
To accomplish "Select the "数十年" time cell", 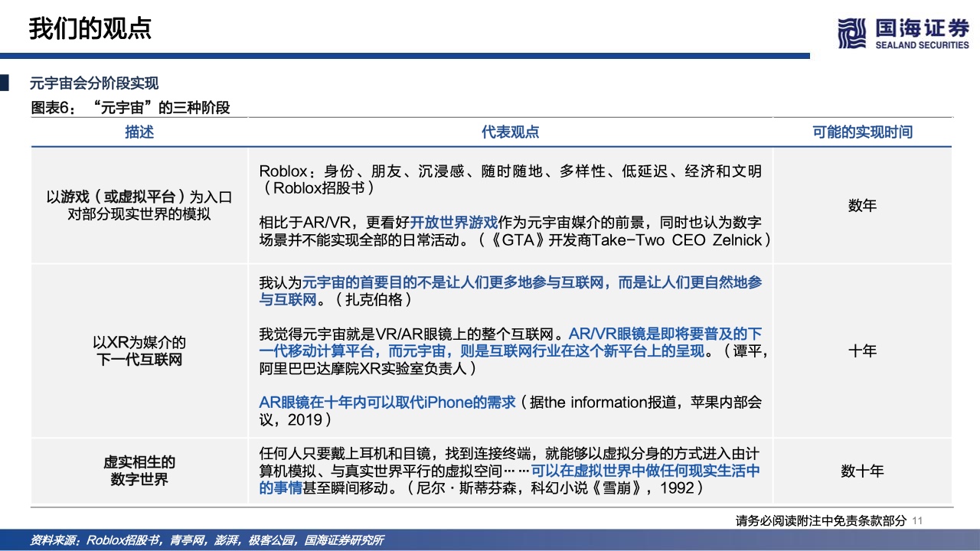I will pyautogui.click(x=863, y=471).
